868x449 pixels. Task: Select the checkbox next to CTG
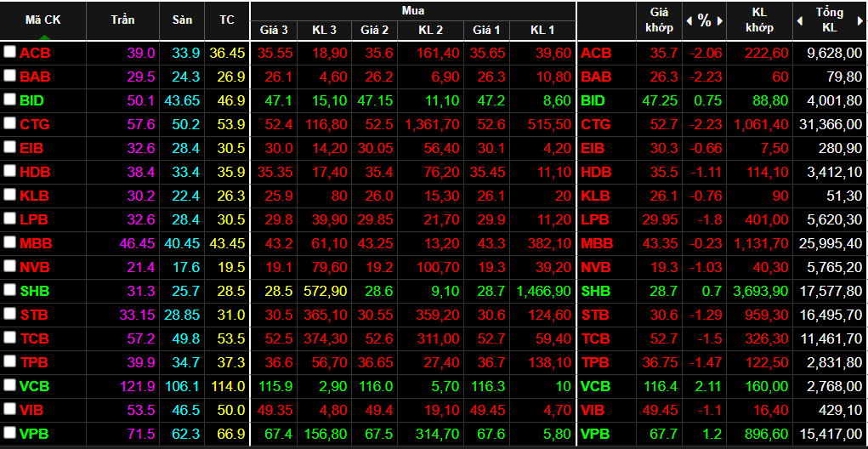coord(9,123)
